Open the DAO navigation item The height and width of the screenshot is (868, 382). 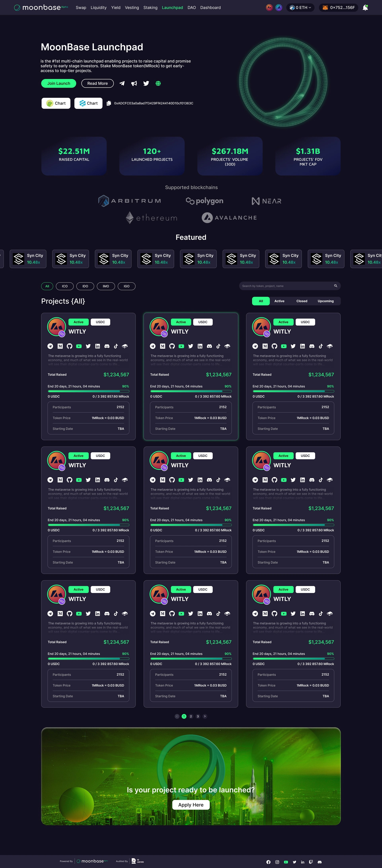click(192, 7)
